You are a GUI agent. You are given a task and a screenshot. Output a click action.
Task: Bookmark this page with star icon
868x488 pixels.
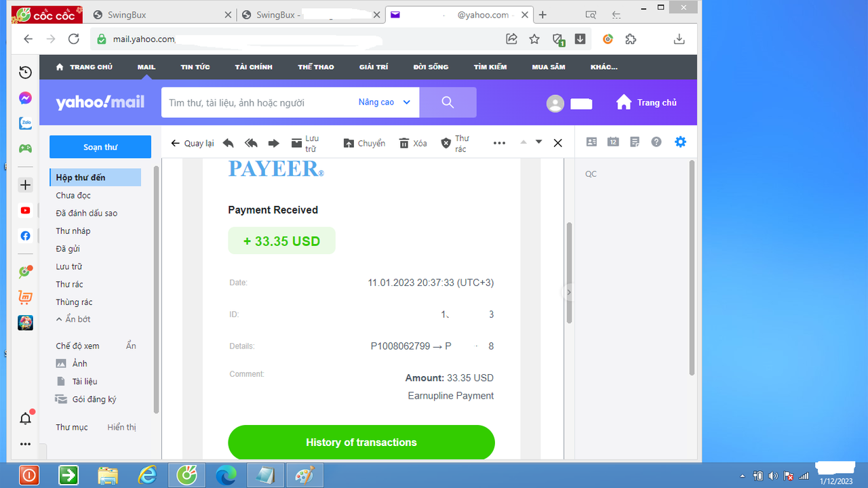(x=534, y=39)
